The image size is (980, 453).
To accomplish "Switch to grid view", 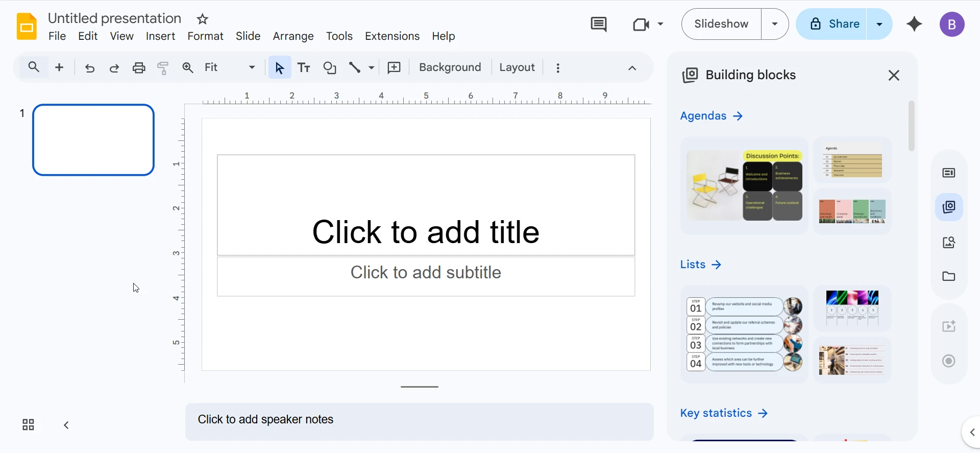I will (x=28, y=425).
